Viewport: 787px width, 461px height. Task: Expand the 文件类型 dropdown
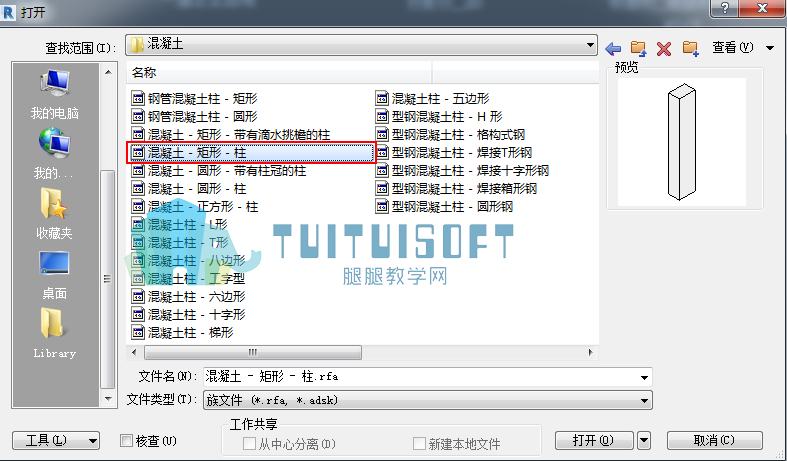[x=644, y=401]
